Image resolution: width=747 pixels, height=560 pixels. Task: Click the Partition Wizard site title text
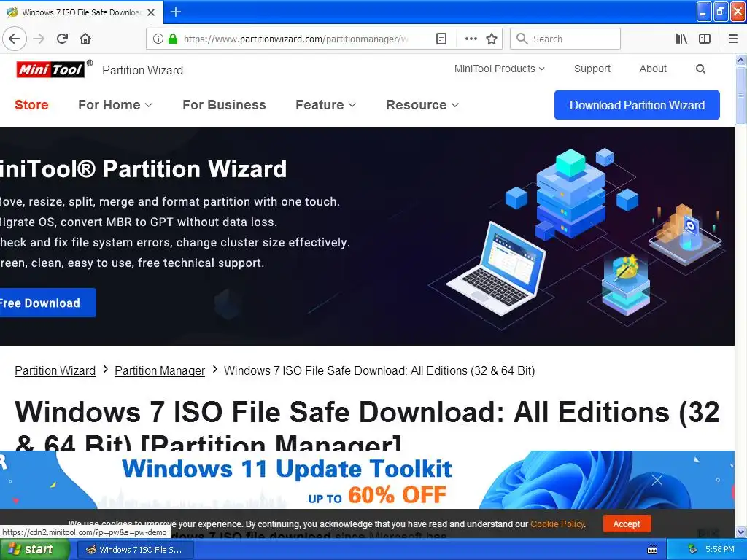point(142,70)
